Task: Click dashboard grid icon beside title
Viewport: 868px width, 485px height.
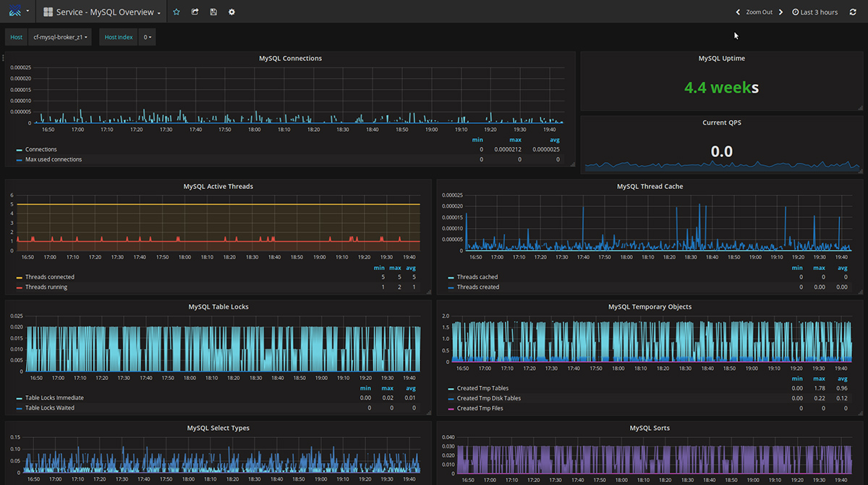Action: pyautogui.click(x=48, y=12)
